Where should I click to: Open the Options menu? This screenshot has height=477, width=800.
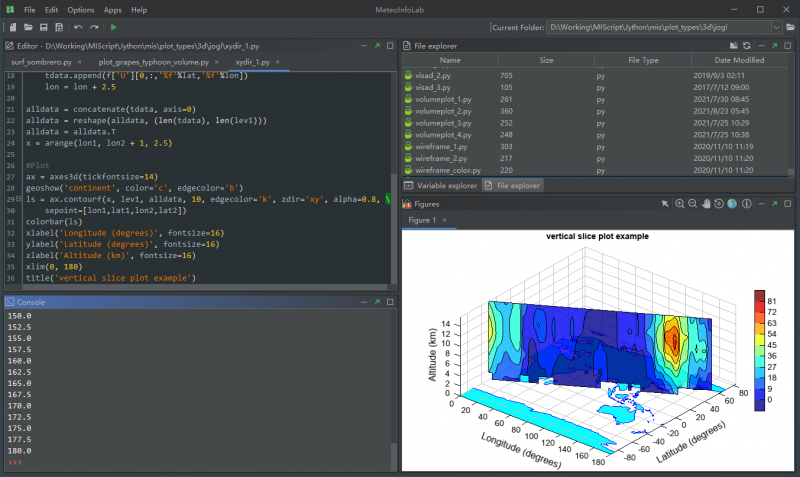click(x=80, y=9)
